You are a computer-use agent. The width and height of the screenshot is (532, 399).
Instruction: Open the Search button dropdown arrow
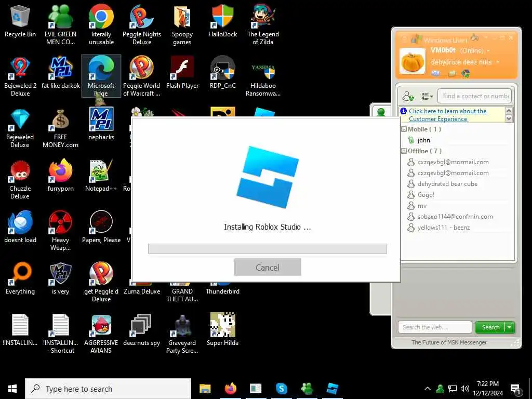(510, 327)
